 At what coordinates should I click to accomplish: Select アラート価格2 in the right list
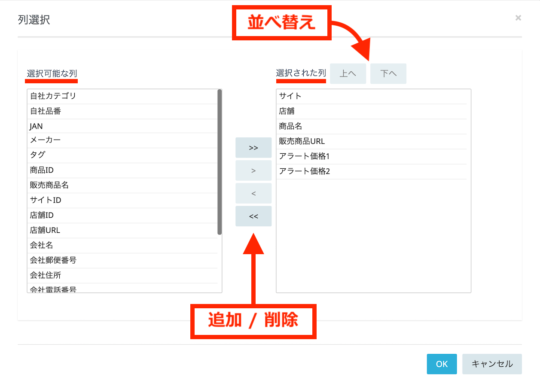coord(304,171)
